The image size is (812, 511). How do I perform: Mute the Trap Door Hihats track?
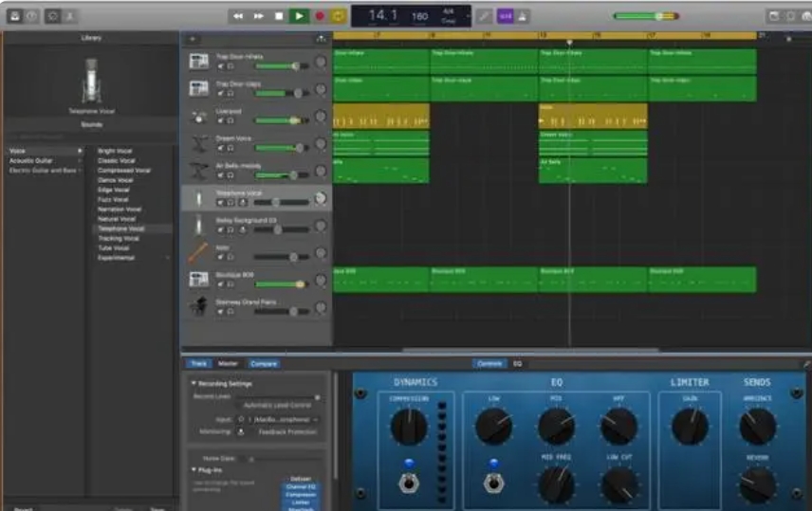tap(221, 66)
